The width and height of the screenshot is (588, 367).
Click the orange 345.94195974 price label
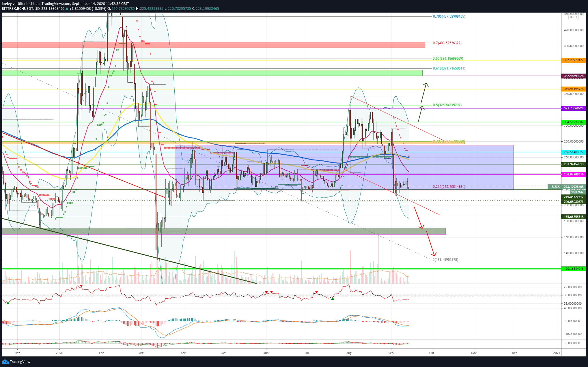573,89
